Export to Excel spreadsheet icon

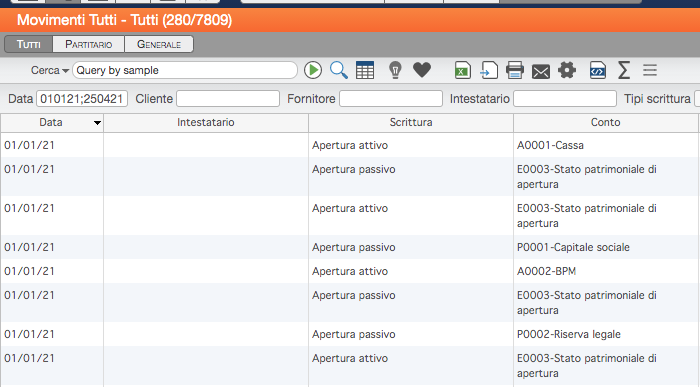coord(462,71)
